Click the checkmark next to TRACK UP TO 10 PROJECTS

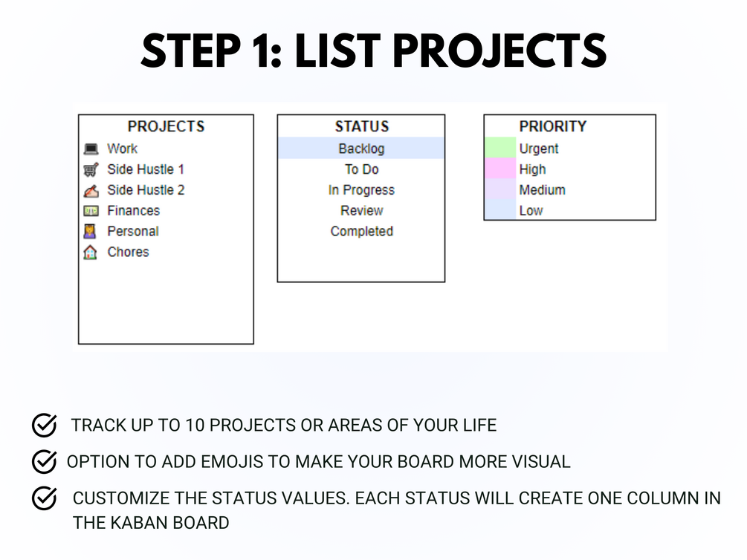pos(45,425)
